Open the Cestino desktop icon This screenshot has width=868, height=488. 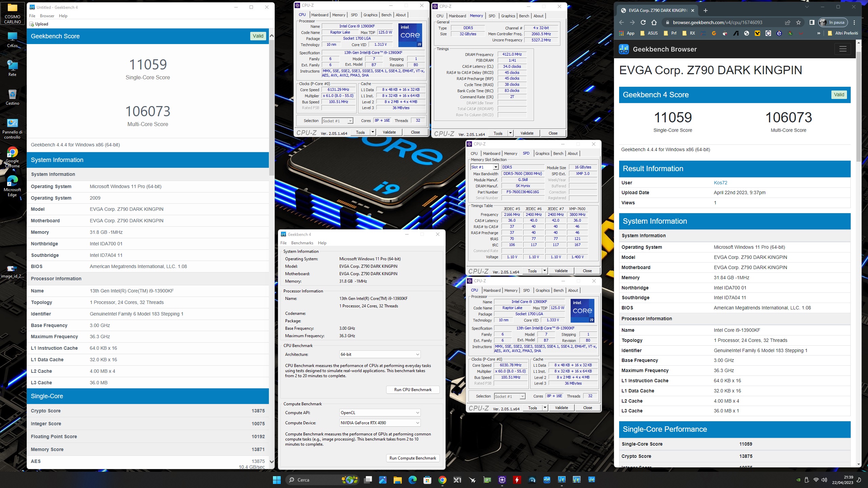(x=12, y=97)
